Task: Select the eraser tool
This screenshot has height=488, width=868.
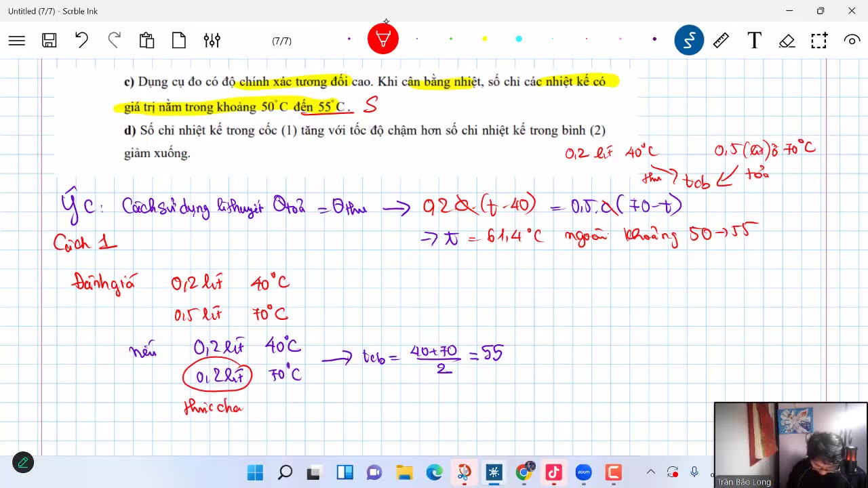Action: [787, 41]
